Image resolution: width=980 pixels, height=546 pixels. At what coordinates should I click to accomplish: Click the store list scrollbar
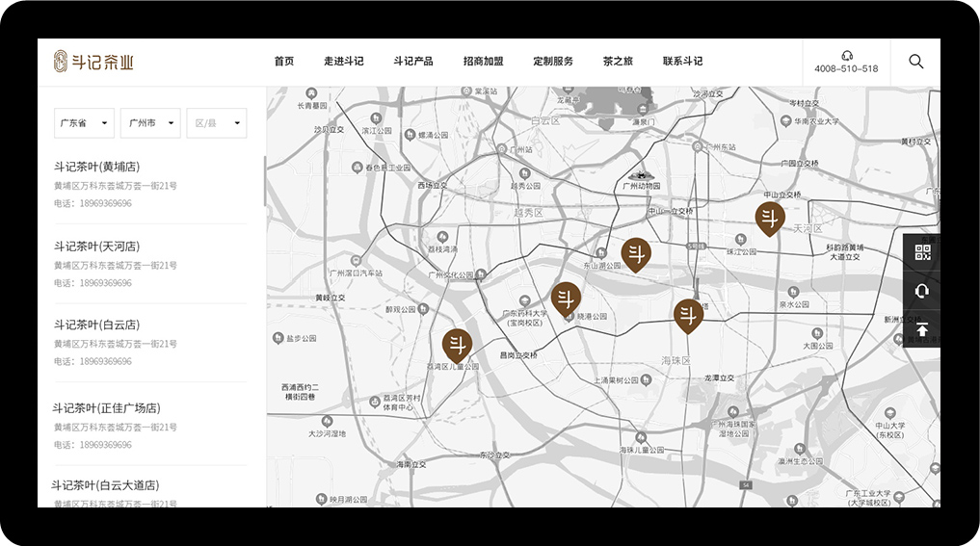click(x=264, y=181)
